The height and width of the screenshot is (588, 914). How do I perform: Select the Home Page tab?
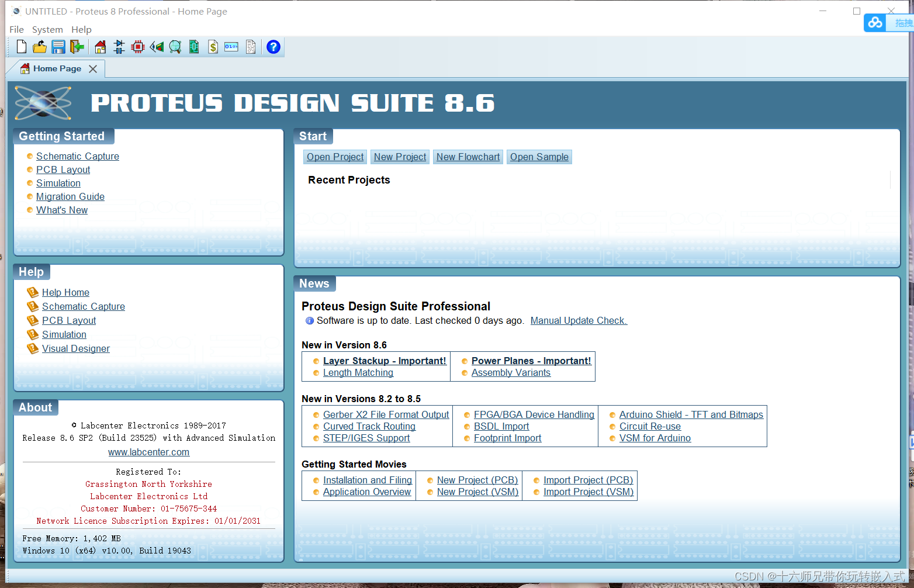(x=57, y=68)
